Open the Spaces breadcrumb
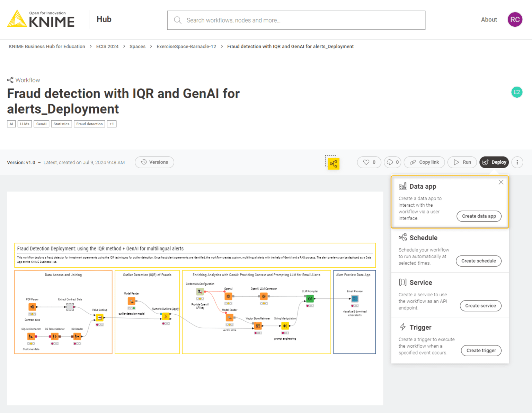 coord(138,46)
